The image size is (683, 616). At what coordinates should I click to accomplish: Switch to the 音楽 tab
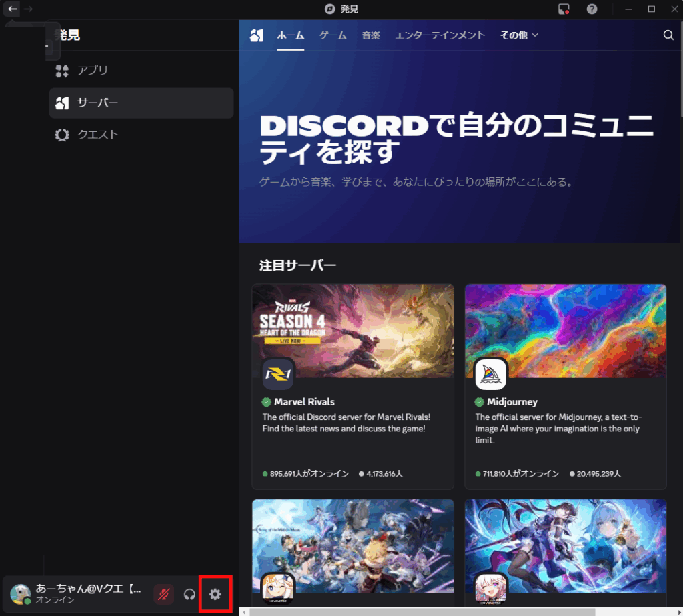point(371,35)
